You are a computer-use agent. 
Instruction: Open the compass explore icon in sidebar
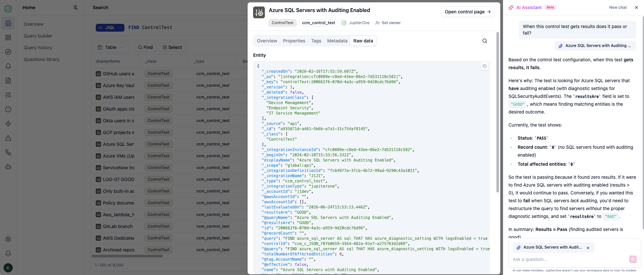[8, 52]
